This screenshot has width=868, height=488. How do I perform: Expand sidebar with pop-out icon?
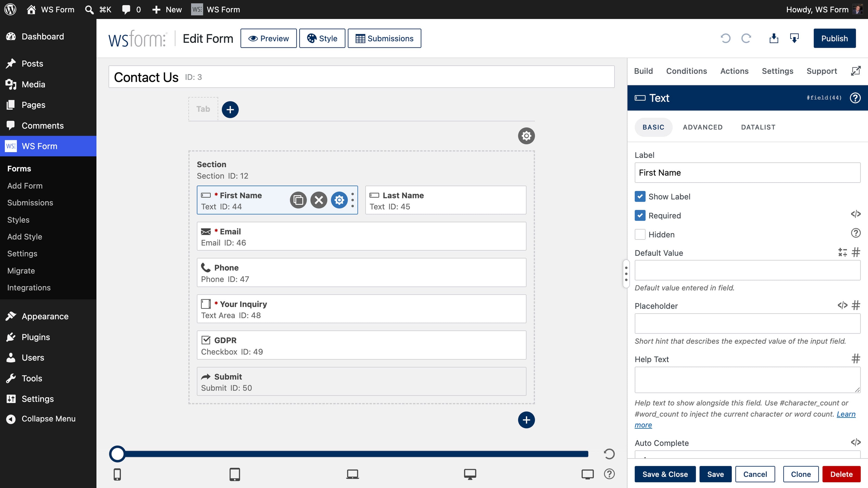coord(856,71)
